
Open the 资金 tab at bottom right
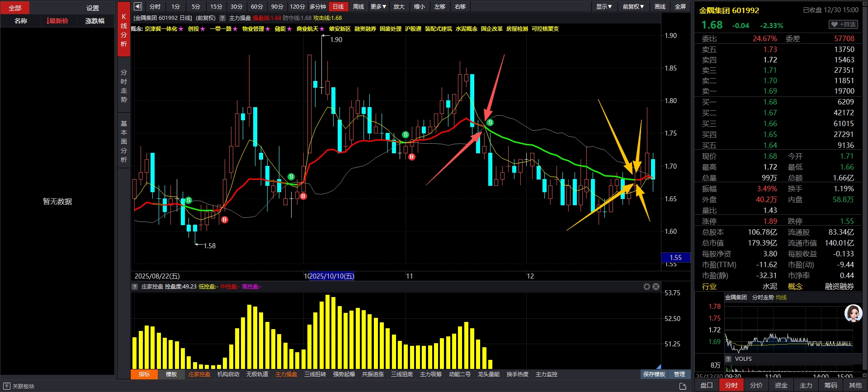pos(781,385)
